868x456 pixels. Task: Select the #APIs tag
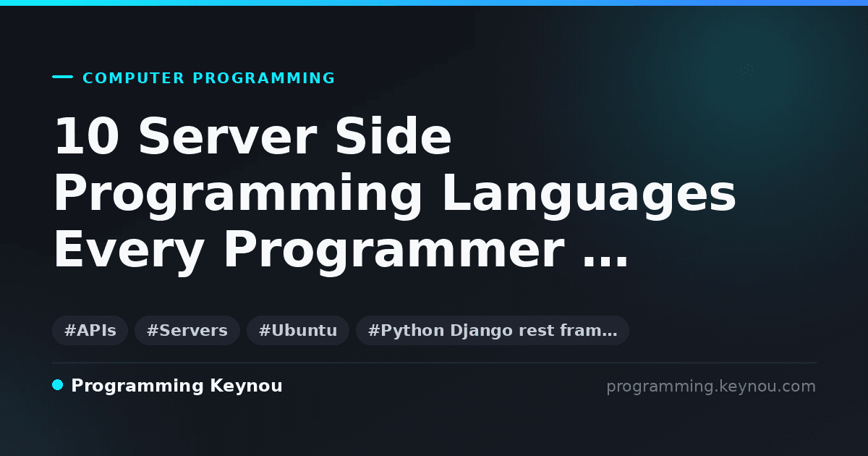click(90, 331)
